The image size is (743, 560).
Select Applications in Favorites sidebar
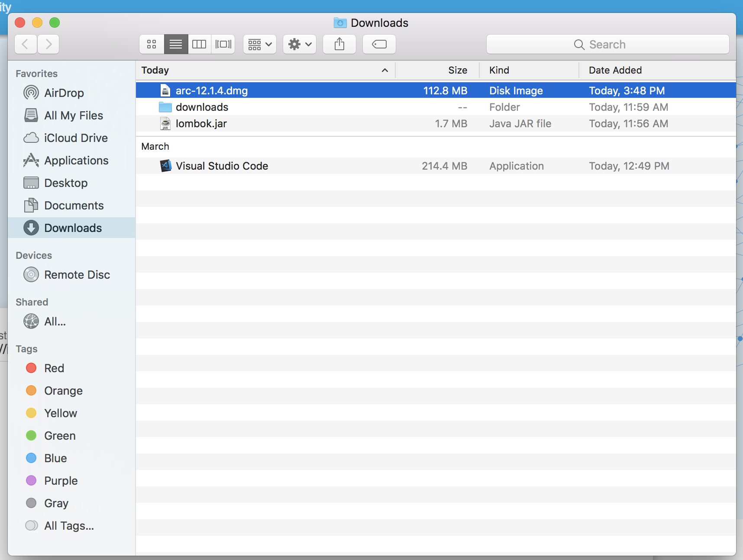pos(76,161)
